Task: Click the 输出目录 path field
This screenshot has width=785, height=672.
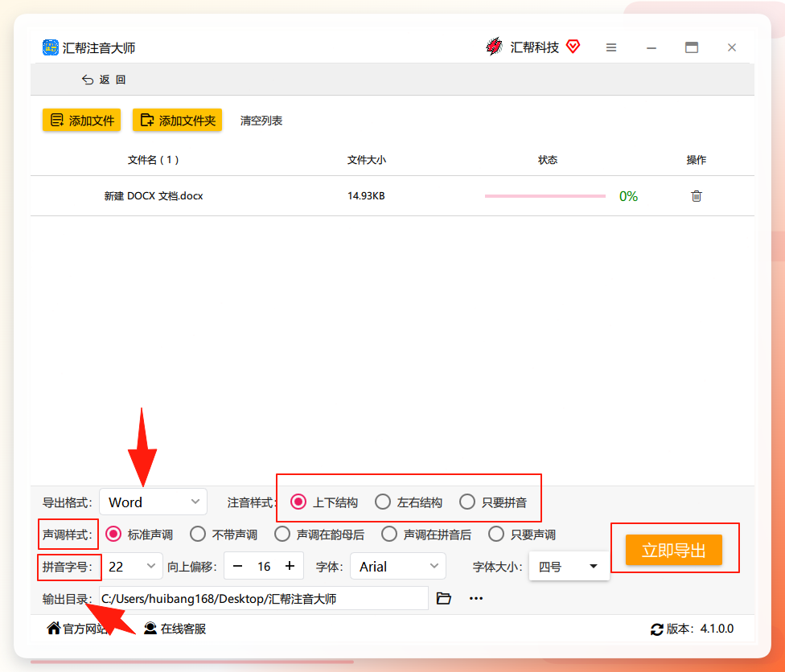Action: point(264,598)
